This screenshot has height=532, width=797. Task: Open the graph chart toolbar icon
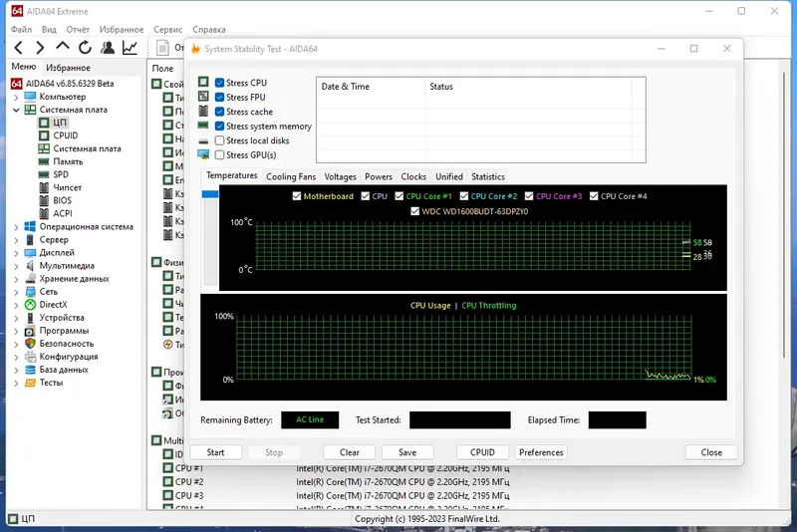pos(131,48)
